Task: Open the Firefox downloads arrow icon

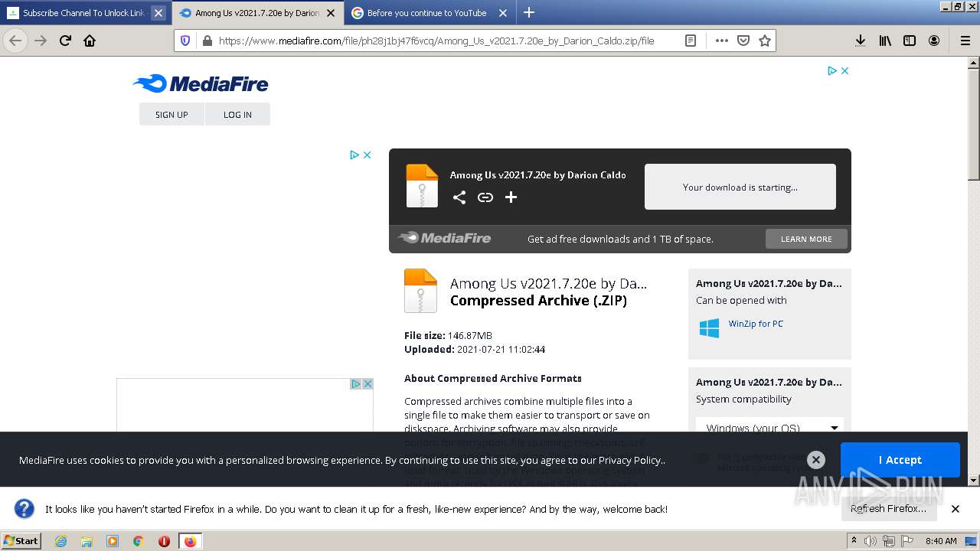Action: 861,41
